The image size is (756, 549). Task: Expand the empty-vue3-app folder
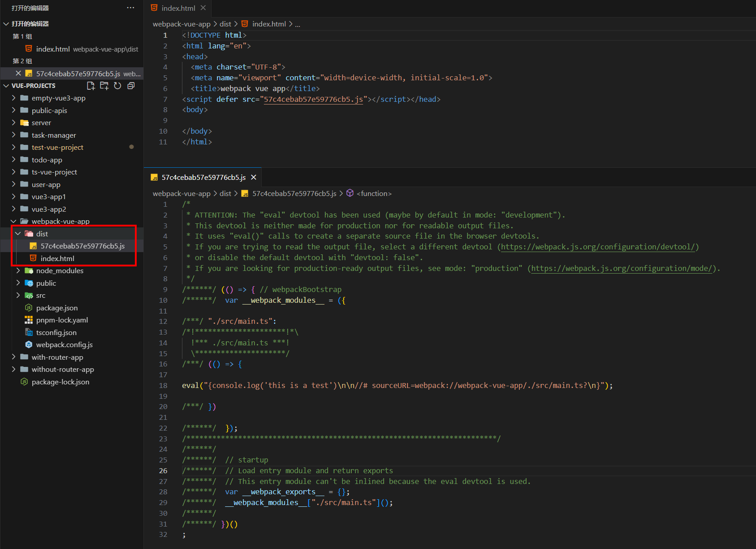tap(13, 98)
